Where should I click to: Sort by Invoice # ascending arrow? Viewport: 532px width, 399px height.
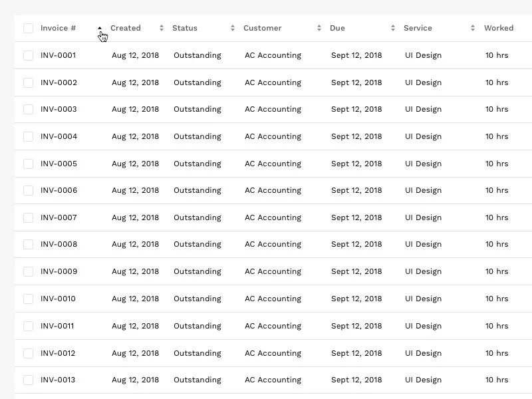[99, 28]
